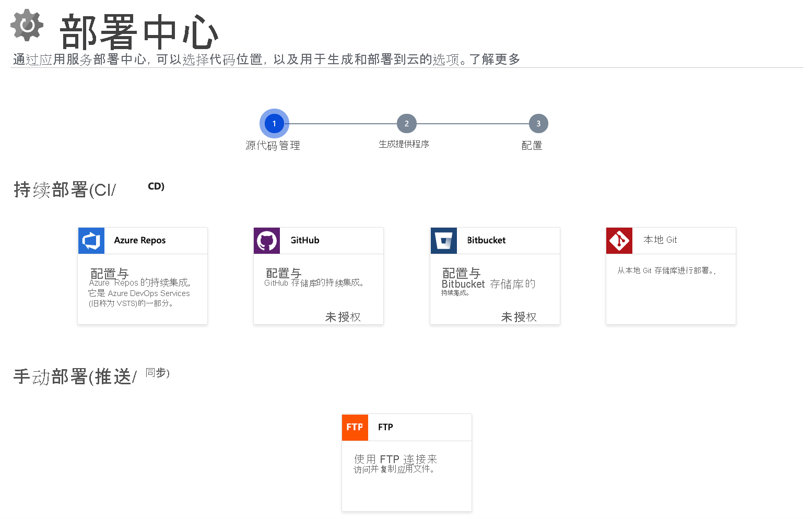
Task: Select the Azure Repos icon
Action: tap(91, 240)
